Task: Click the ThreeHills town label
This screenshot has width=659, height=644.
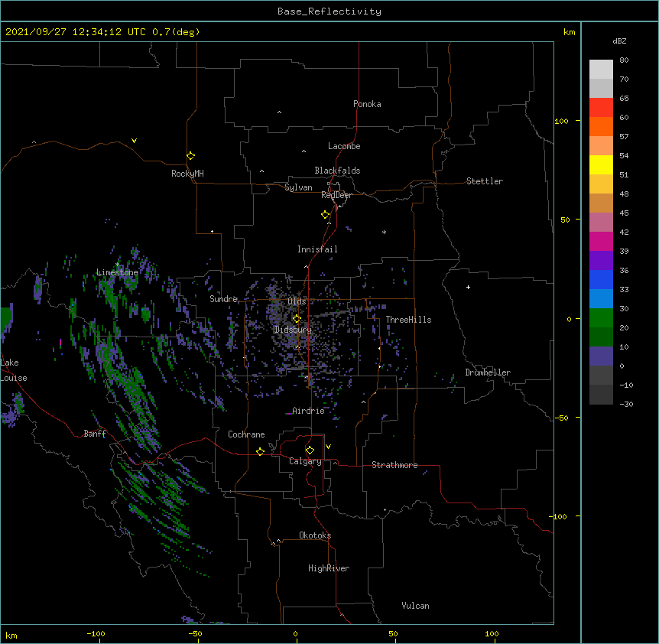Action: (x=408, y=320)
